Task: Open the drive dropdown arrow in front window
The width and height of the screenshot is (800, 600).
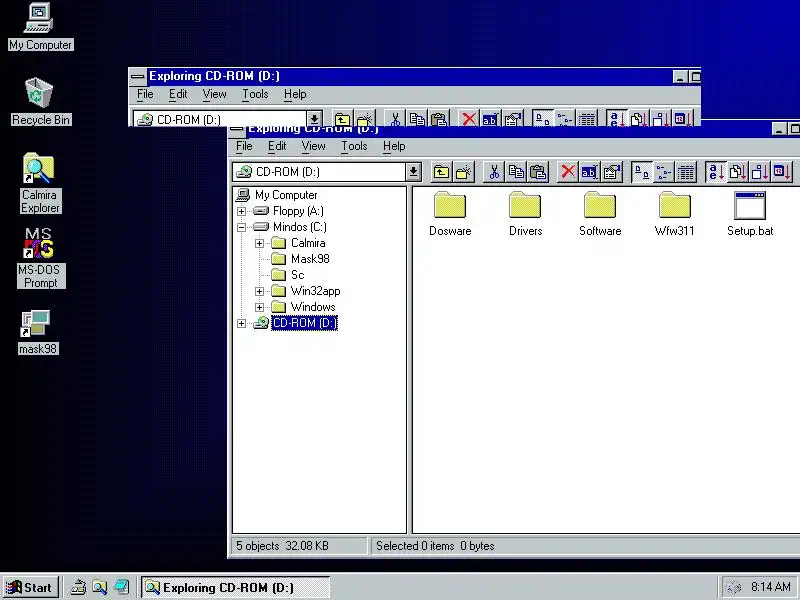Action: tap(413, 172)
